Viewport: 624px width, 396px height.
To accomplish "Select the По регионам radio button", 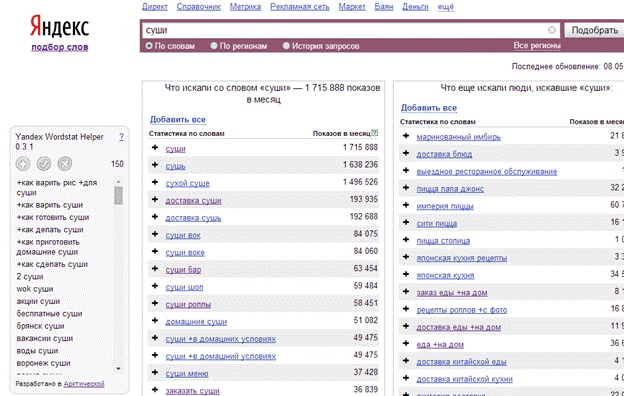I will [x=214, y=46].
